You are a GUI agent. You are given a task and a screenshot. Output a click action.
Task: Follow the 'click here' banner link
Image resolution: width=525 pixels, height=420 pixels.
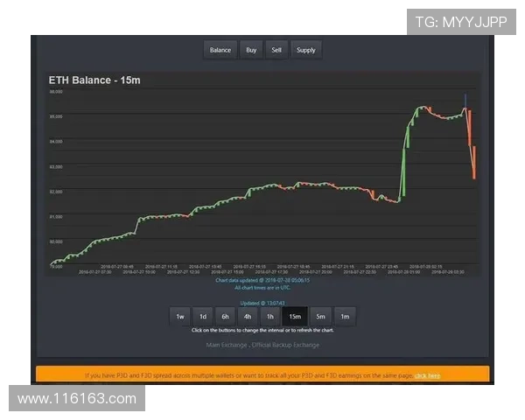click(x=428, y=375)
